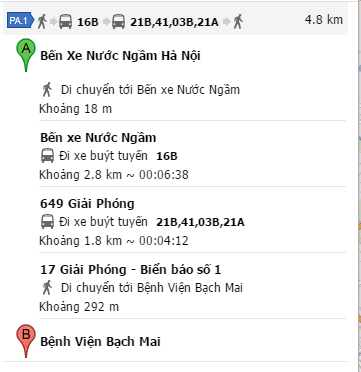This screenshot has height=372, width=361.
Task: Click the last walking icon in route header
Action: (238, 22)
